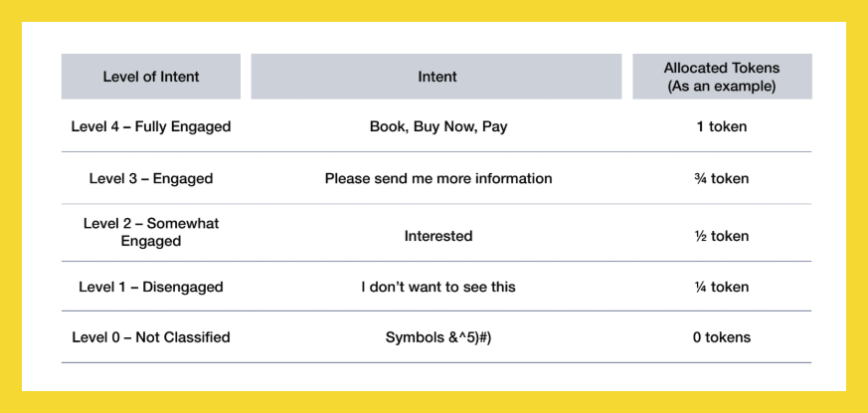Click I don't want to see this text
Viewport: 868px width, 413px height.
(437, 287)
